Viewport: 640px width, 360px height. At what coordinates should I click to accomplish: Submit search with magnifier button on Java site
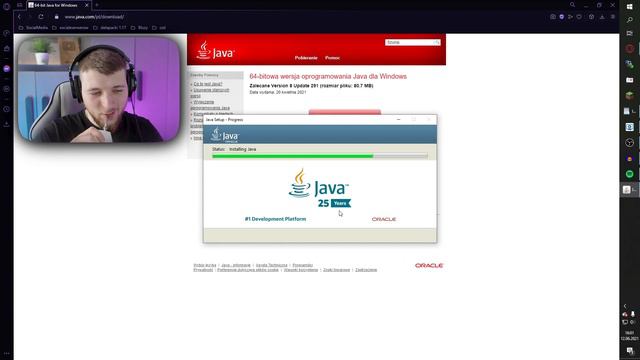pos(437,42)
